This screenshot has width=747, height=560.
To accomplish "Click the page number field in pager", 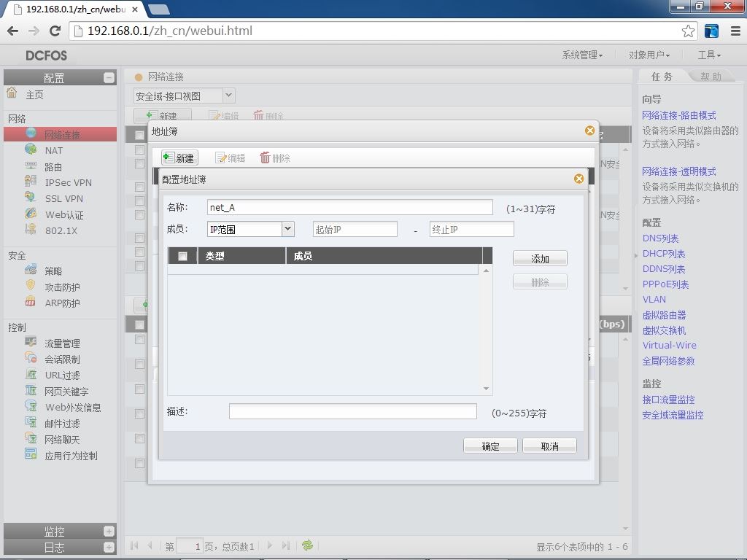I will (x=190, y=546).
